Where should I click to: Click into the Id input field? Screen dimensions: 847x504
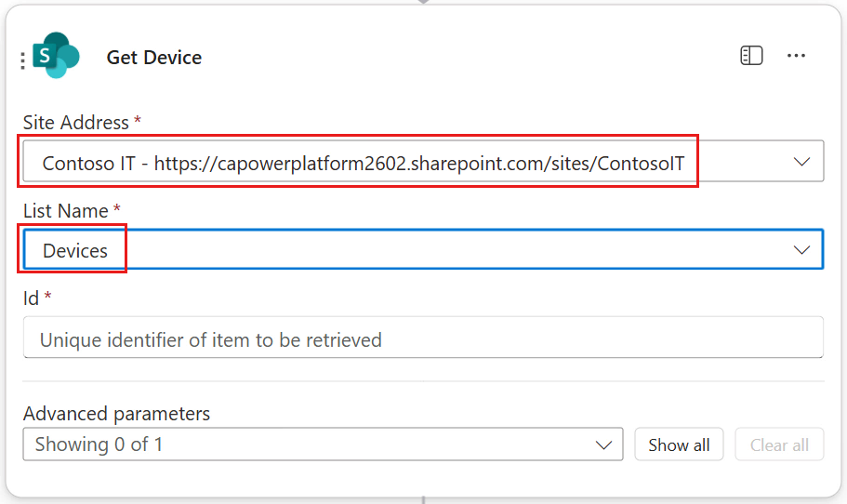click(423, 338)
